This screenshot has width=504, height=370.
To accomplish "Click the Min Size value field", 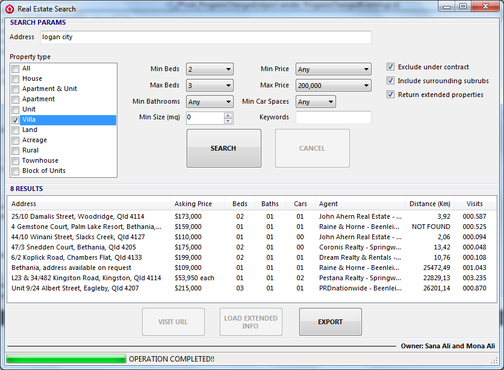I will pyautogui.click(x=205, y=117).
